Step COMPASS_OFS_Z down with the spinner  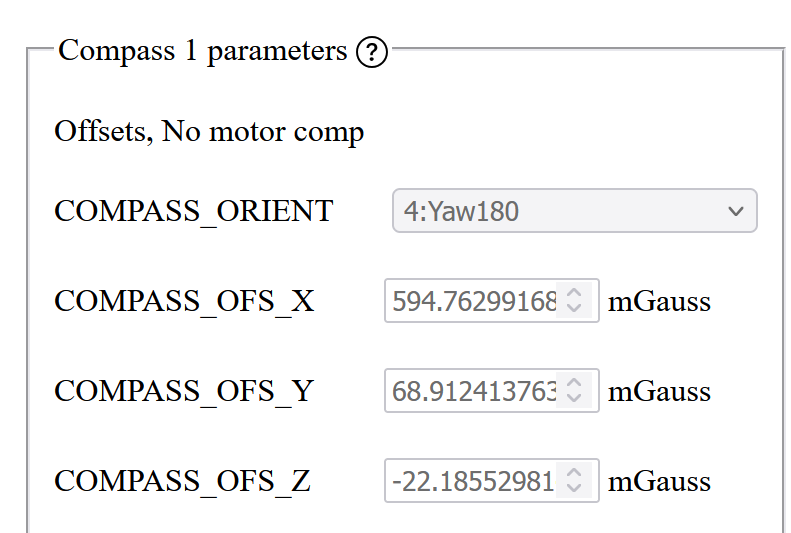(x=574, y=489)
